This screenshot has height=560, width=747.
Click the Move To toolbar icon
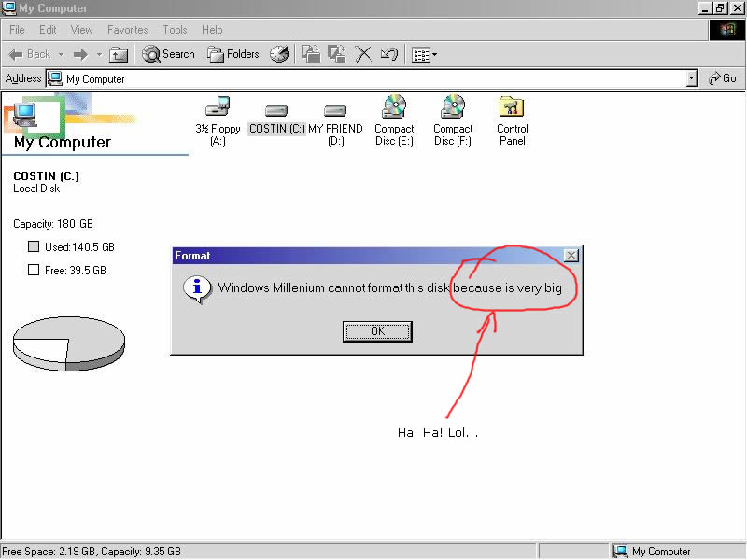coord(311,54)
